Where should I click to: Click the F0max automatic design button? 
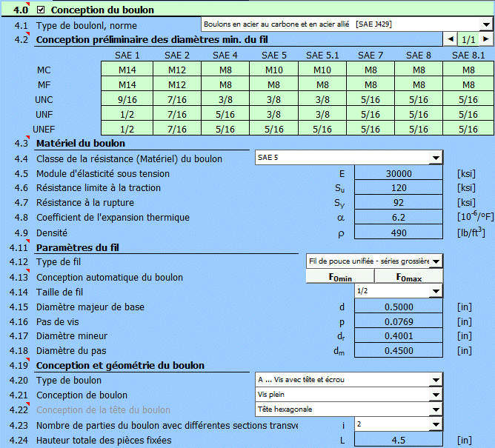point(409,277)
